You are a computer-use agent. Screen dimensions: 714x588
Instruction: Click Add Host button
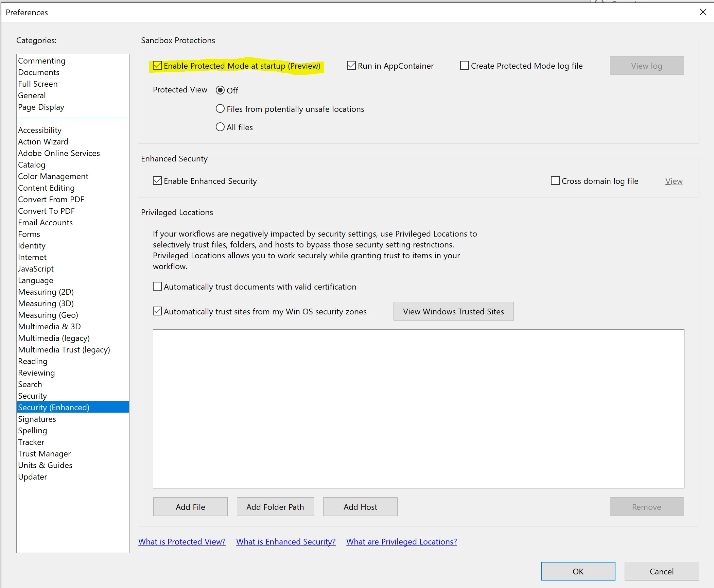360,507
